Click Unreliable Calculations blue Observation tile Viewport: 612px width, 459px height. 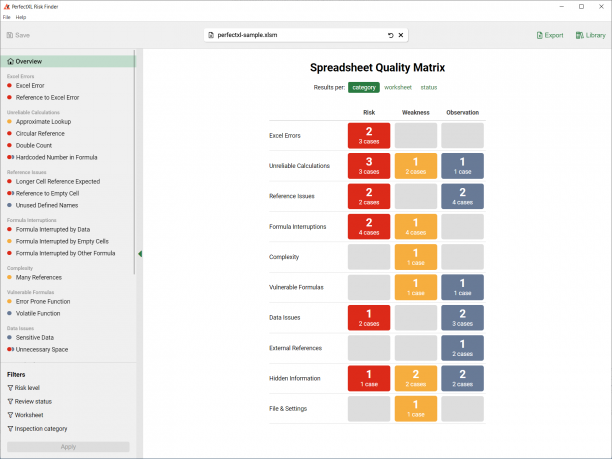pyautogui.click(x=463, y=166)
